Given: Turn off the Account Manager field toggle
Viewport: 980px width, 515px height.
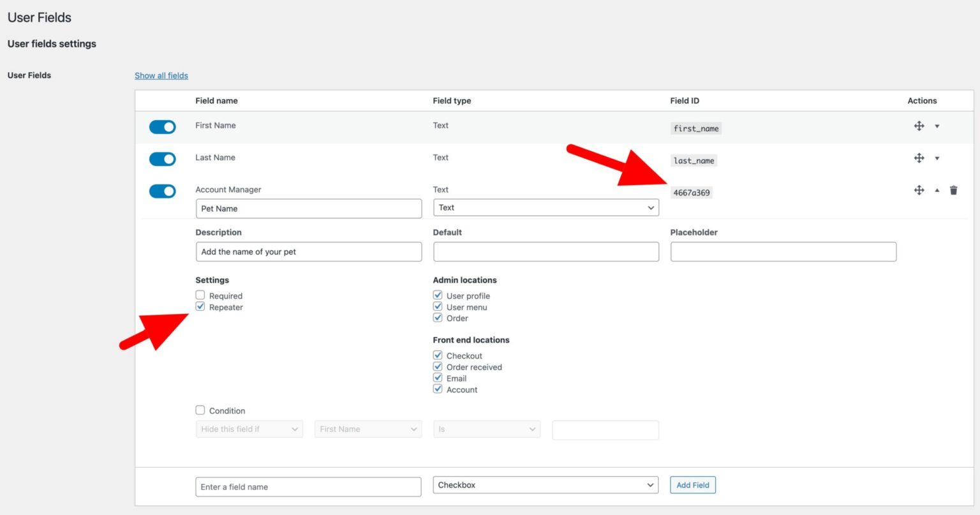Looking at the screenshot, I should [162, 190].
